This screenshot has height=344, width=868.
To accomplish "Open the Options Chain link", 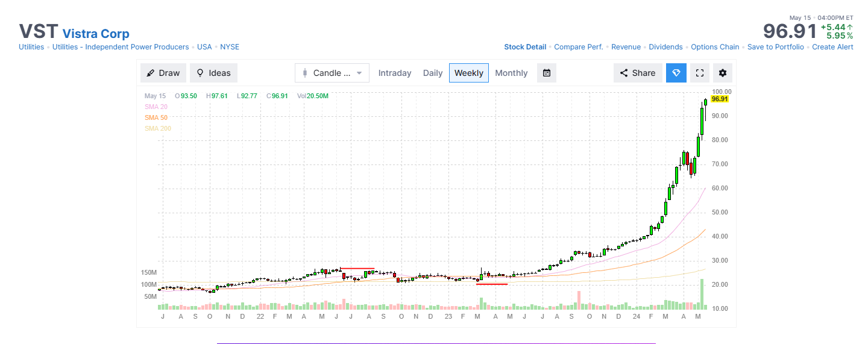I will (715, 47).
